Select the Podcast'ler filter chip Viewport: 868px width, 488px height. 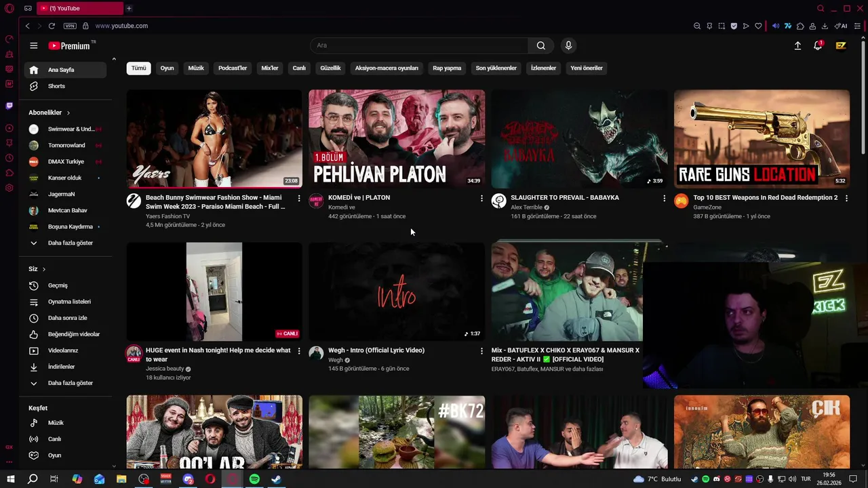pyautogui.click(x=233, y=68)
